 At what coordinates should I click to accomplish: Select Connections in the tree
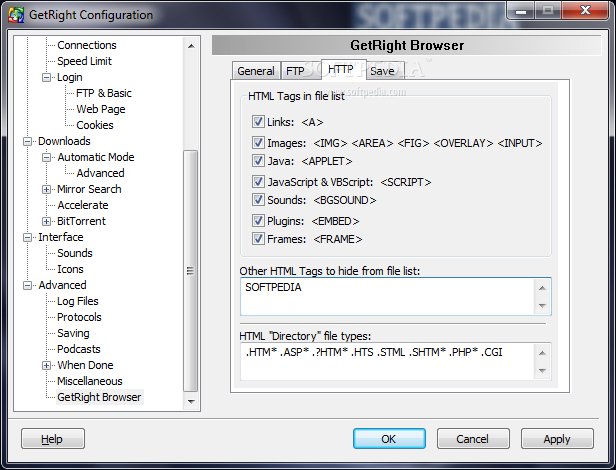click(x=87, y=45)
